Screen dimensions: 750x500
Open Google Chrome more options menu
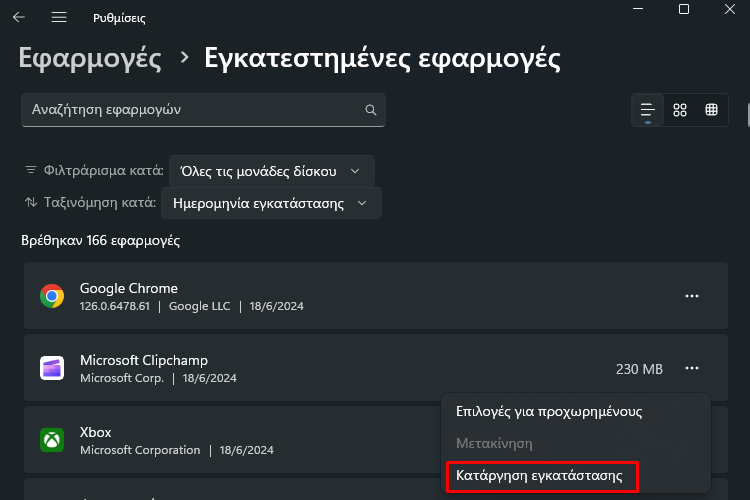pyautogui.click(x=692, y=296)
